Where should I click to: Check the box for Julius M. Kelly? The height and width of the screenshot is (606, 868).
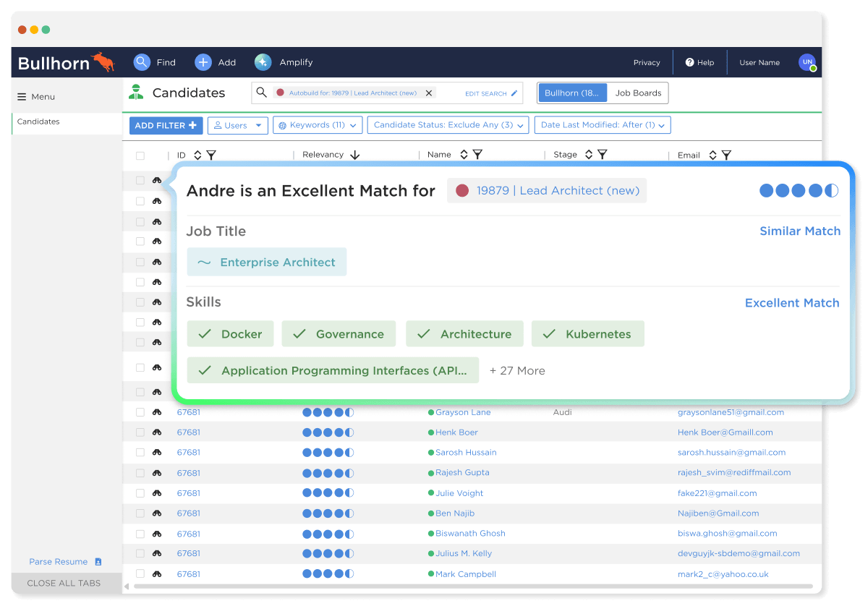tap(140, 554)
